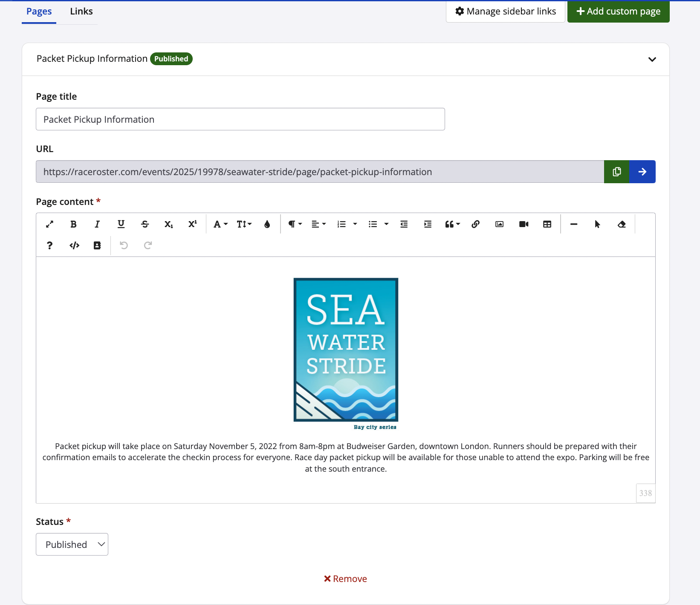The width and height of the screenshot is (700, 605).
Task: Open the code view of the editor
Action: click(x=74, y=245)
